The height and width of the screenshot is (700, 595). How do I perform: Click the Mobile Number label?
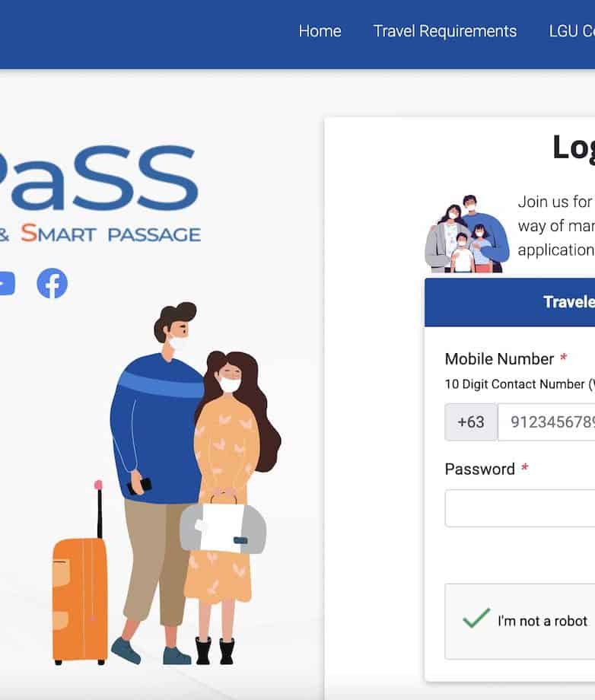(499, 359)
